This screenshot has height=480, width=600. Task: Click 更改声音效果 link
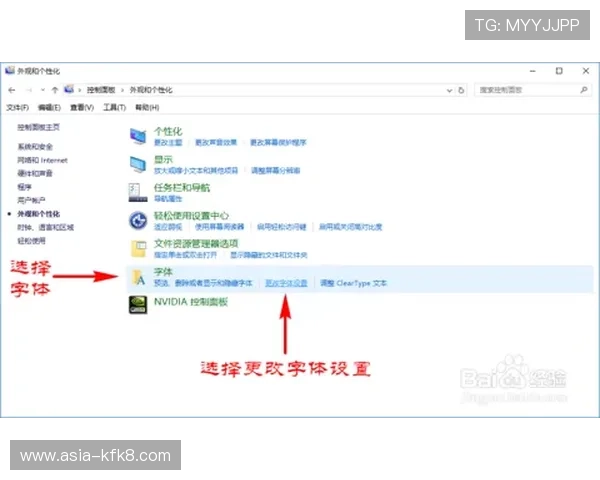pyautogui.click(x=216, y=142)
